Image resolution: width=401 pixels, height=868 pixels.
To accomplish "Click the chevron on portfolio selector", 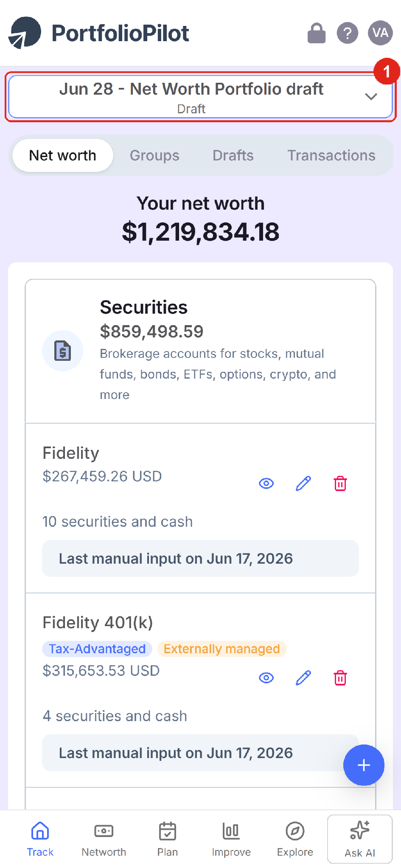I will [371, 97].
